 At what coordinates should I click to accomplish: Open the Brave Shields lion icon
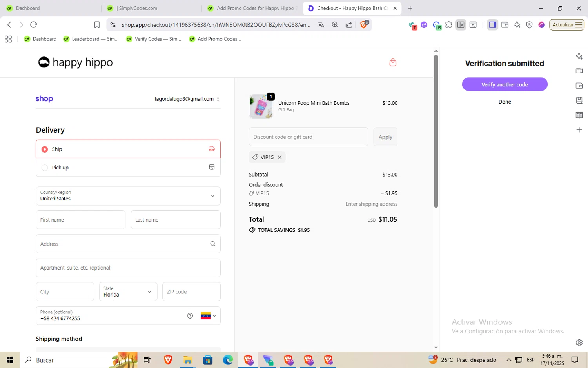coord(364,24)
